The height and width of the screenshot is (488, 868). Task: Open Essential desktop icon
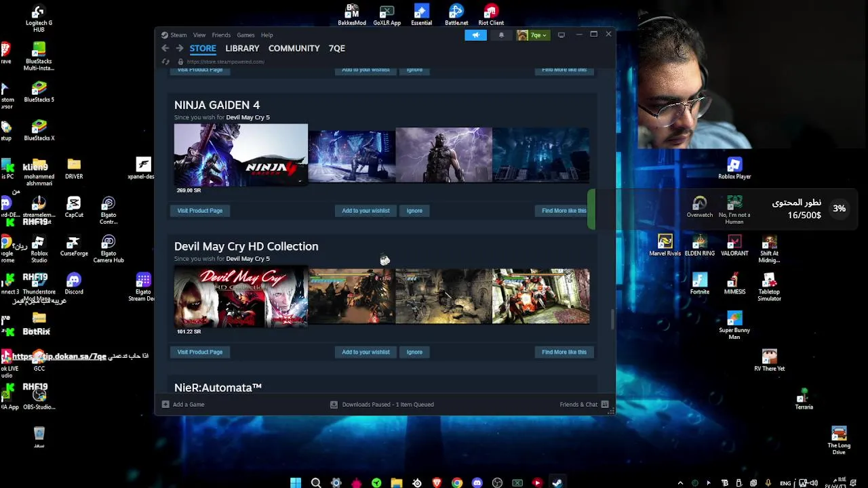coord(421,15)
